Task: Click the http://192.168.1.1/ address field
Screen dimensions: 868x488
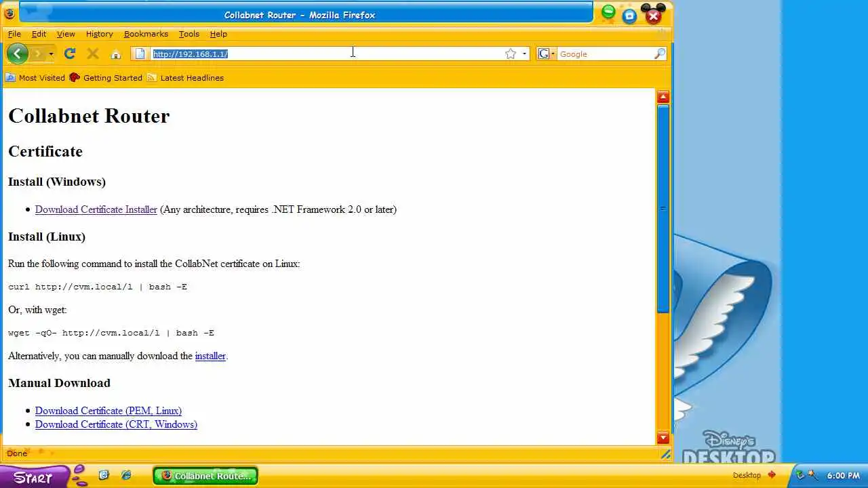Action: pos(325,54)
